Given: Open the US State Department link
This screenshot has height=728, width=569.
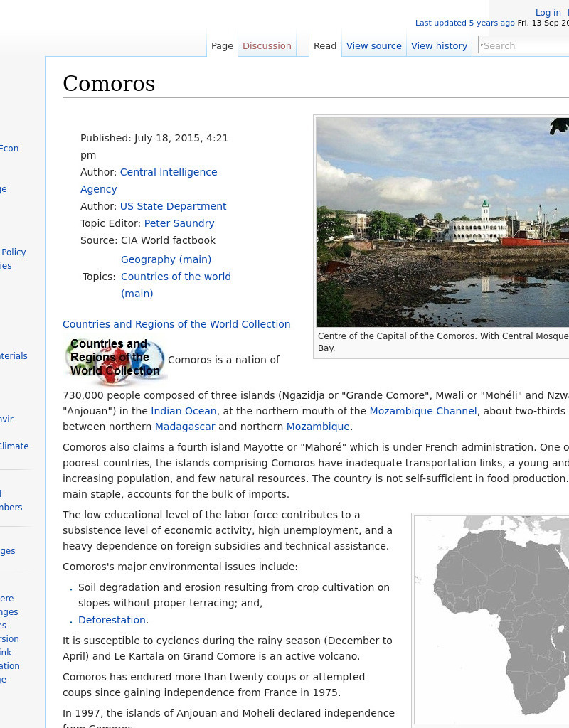Looking at the screenshot, I should point(173,206).
